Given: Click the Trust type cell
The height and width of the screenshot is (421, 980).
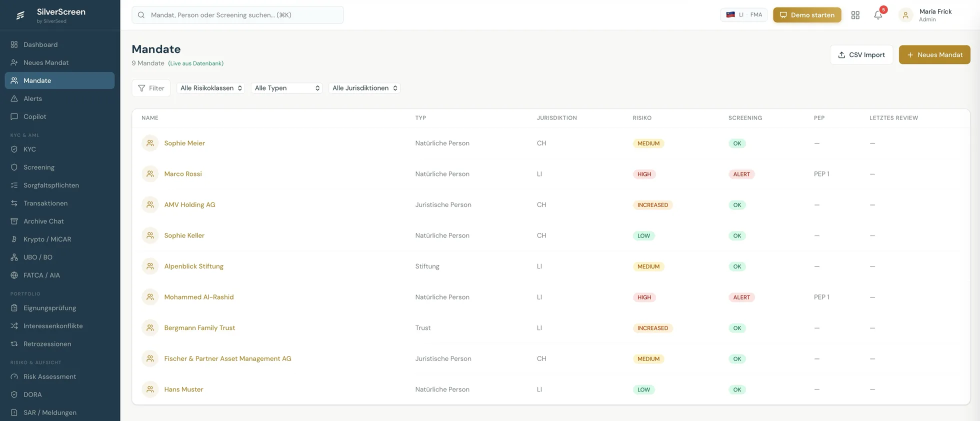Looking at the screenshot, I should pos(422,328).
